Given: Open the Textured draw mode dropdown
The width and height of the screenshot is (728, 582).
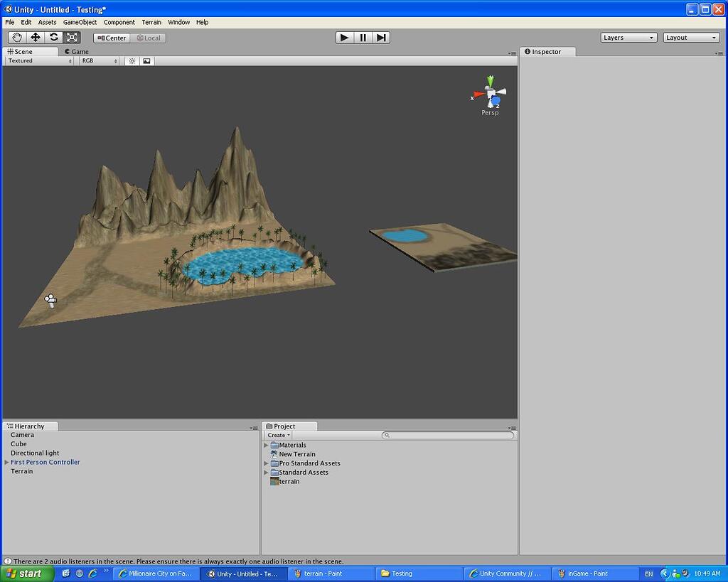Looking at the screenshot, I should pyautogui.click(x=39, y=61).
